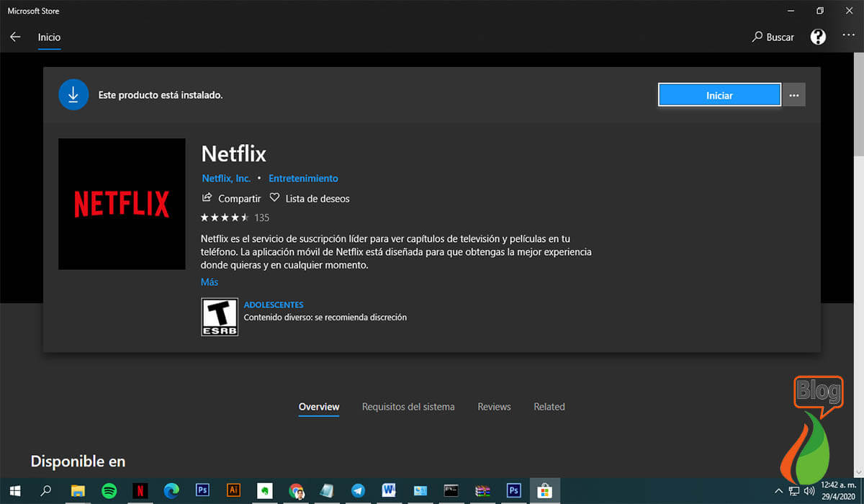864x504 pixels.
Task: Open more options next to Iniciar
Action: pyautogui.click(x=794, y=95)
